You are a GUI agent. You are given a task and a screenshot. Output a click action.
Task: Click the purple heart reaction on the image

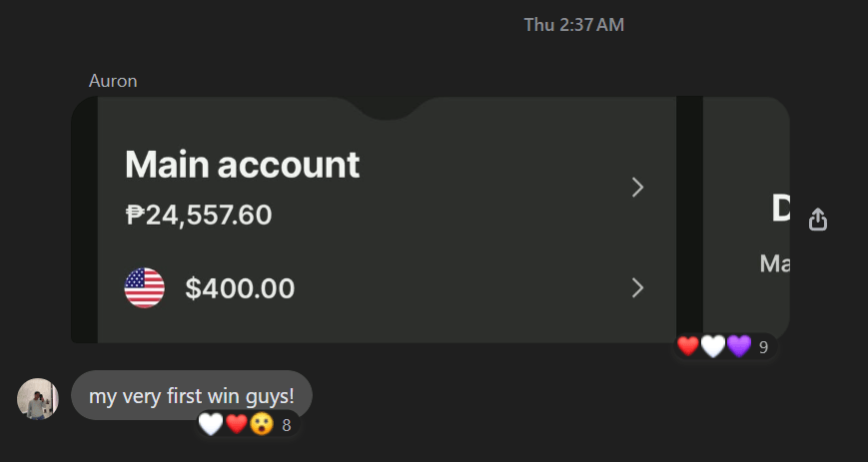pyautogui.click(x=739, y=346)
